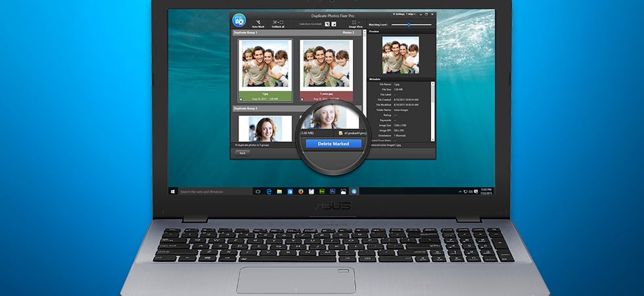Open the volume control in the tray
The image size is (644, 296).
[471, 191]
